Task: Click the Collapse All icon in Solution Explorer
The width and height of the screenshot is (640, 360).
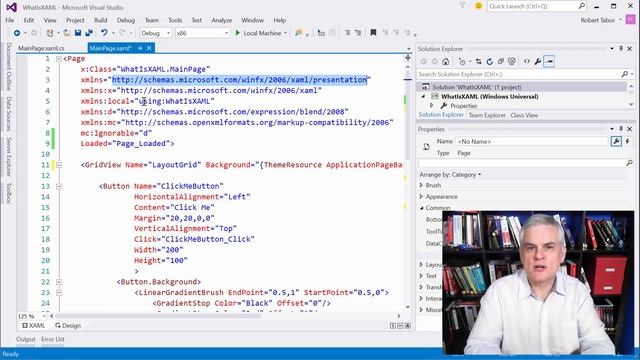Action: (500, 62)
